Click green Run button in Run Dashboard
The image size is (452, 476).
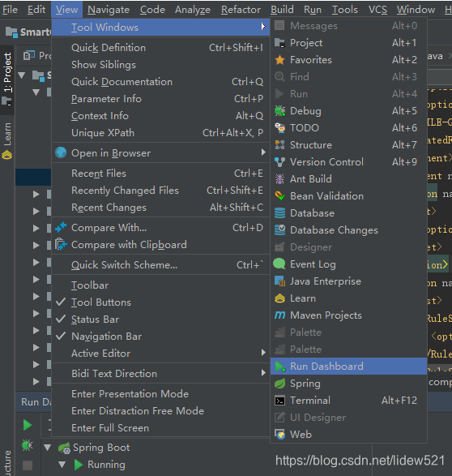pos(28,425)
